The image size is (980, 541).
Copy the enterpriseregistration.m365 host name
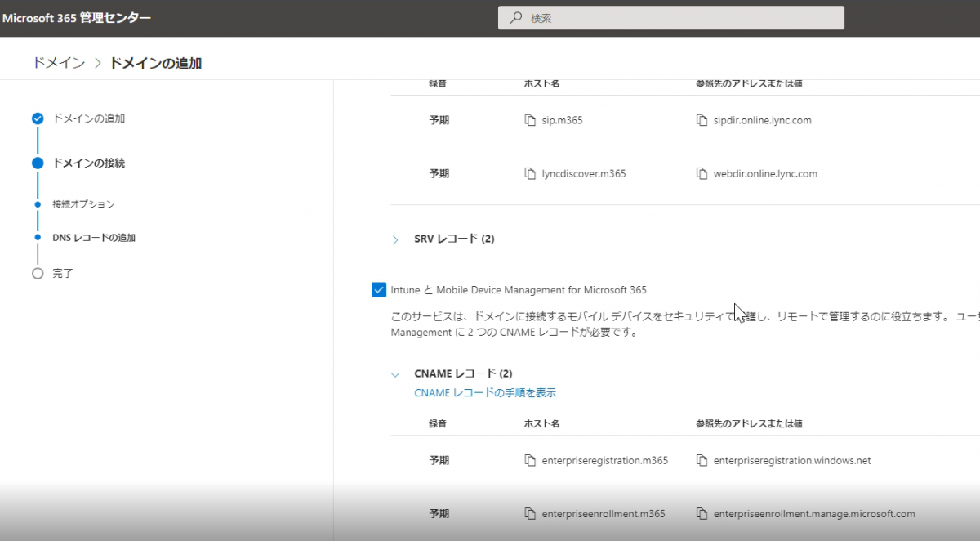tap(530, 461)
